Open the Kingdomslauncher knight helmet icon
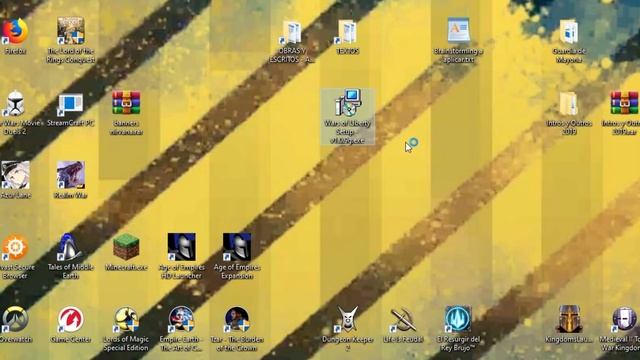The image size is (640, 360). coord(569,319)
